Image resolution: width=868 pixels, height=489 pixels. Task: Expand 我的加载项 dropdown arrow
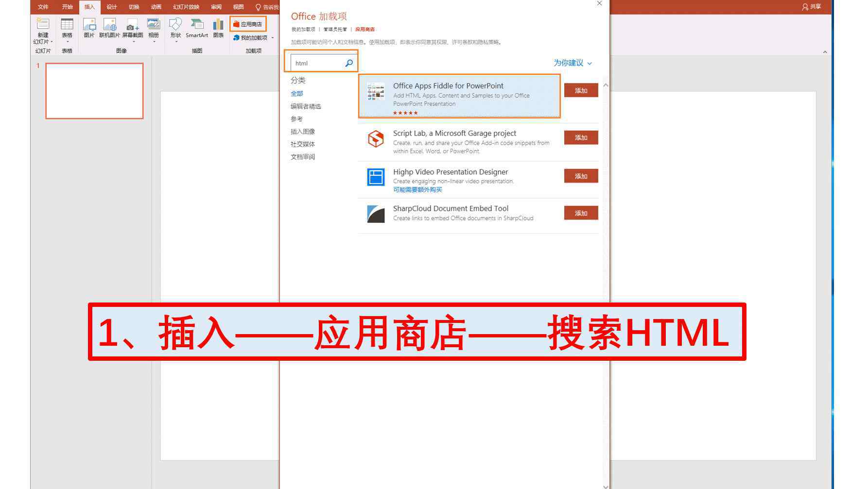pyautogui.click(x=273, y=38)
